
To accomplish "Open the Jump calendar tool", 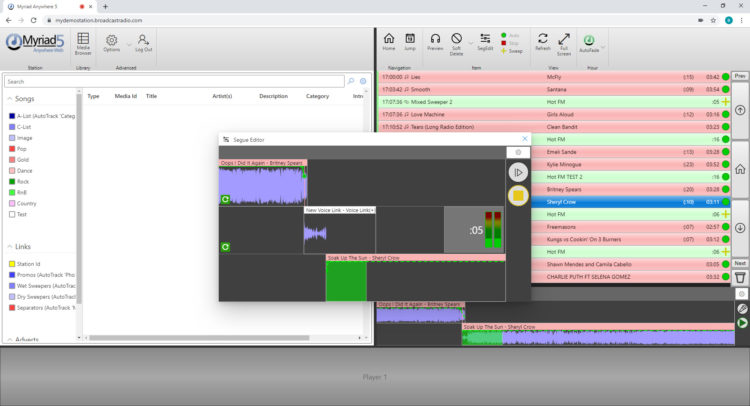I will pos(410,42).
